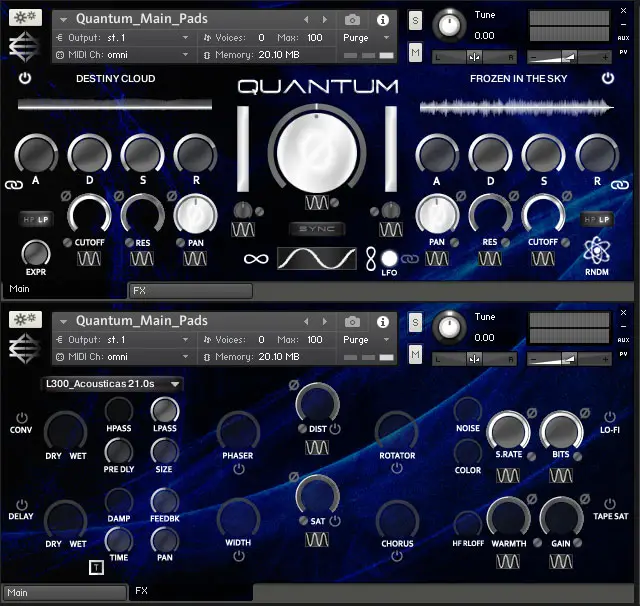Expand upper Quantum_Main_Pads instrument name arrow
Screen dimensions: 640x606
coord(63,20)
